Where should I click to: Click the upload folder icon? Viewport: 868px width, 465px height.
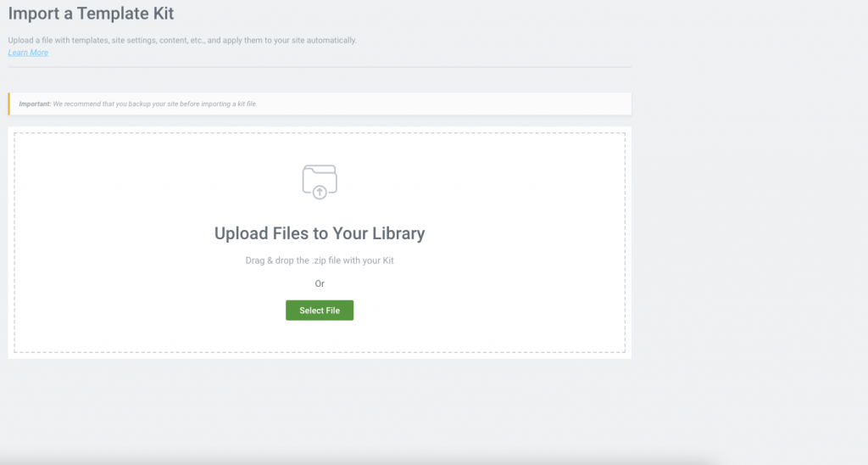(x=320, y=181)
